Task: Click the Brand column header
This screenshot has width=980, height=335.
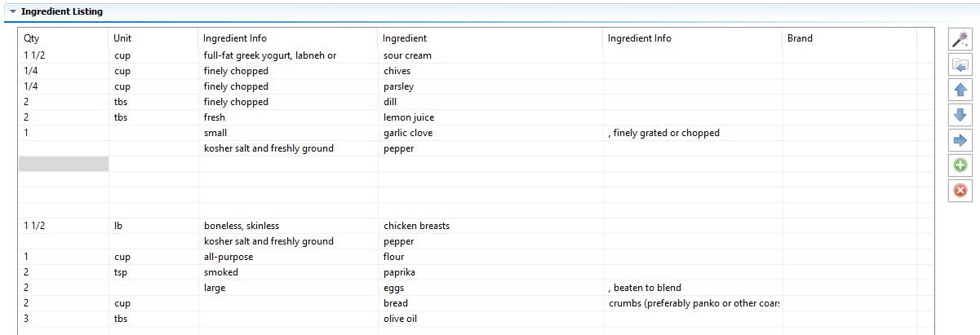Action: click(x=849, y=38)
